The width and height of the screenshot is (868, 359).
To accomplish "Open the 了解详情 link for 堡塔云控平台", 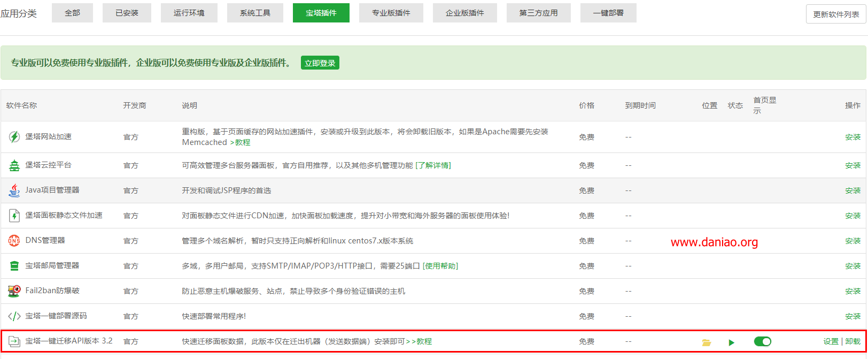I will [433, 165].
